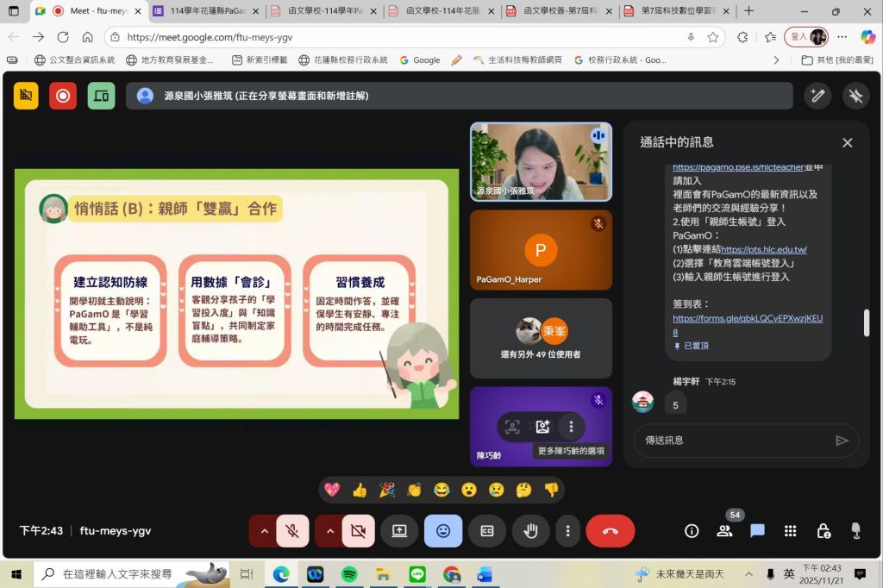Open the forms.gle sign-in sheet link

[x=747, y=318]
